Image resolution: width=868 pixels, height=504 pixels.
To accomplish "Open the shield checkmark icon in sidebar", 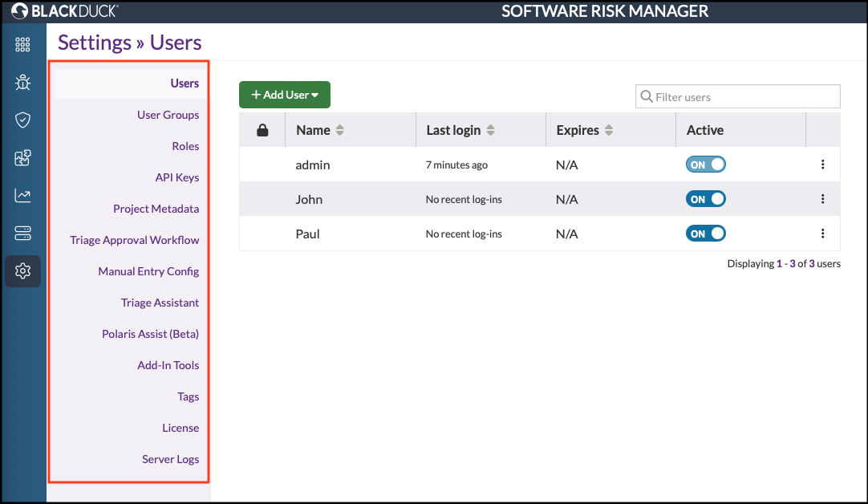I will point(22,120).
